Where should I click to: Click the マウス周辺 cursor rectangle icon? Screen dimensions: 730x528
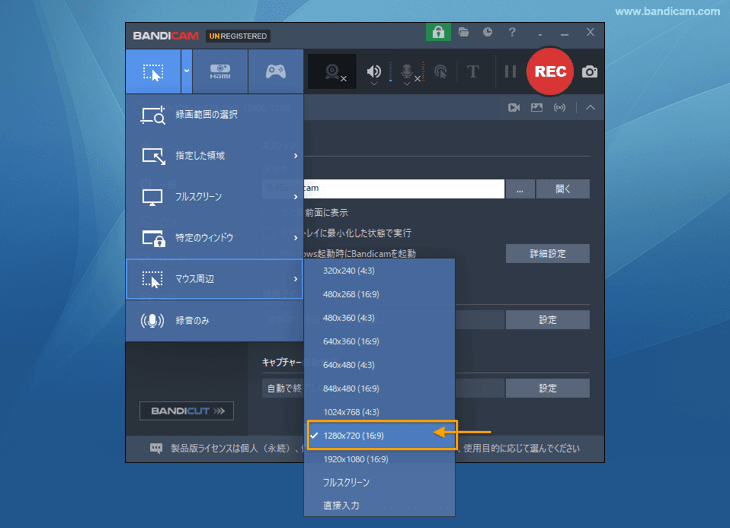click(152, 279)
